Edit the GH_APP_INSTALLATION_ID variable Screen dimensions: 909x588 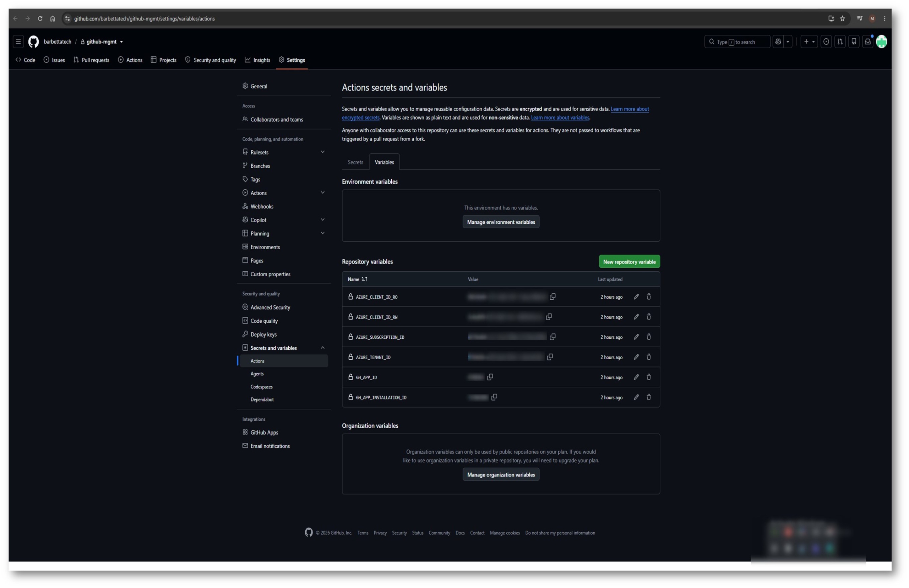[636, 397]
